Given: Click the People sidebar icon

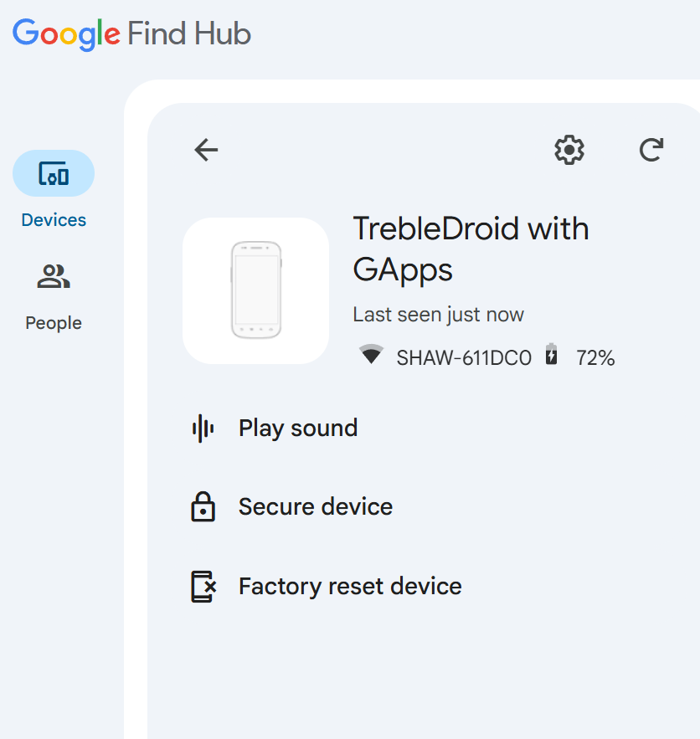Looking at the screenshot, I should point(54,276).
